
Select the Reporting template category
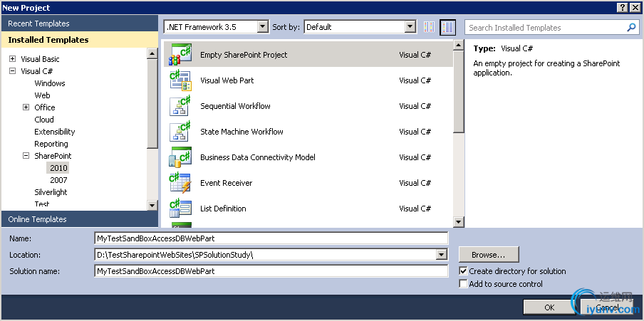(x=51, y=144)
